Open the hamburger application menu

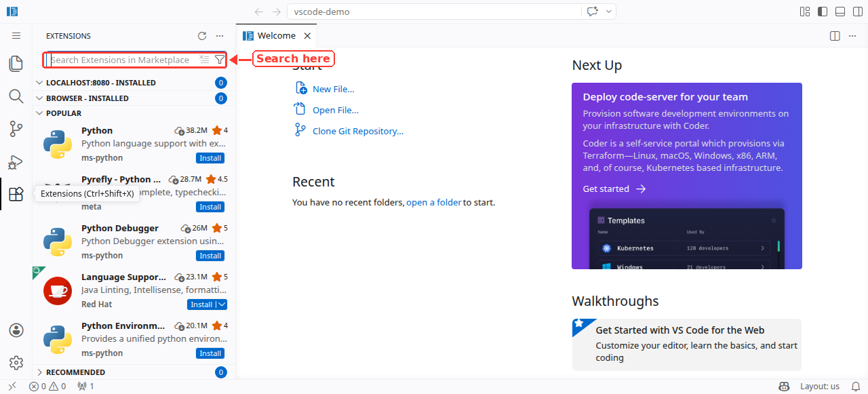coord(16,36)
